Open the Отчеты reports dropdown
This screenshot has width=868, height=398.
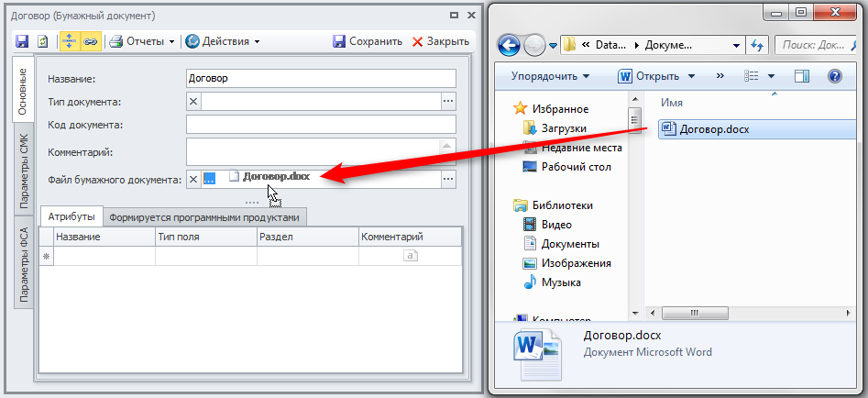click(x=142, y=41)
